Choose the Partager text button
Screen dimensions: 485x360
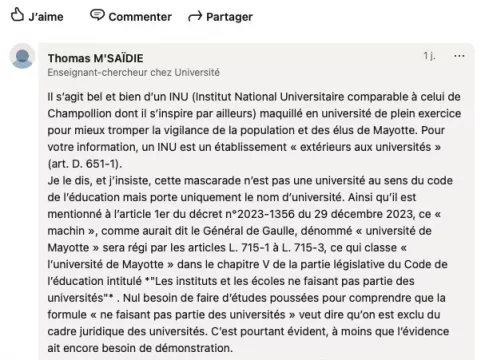(229, 17)
